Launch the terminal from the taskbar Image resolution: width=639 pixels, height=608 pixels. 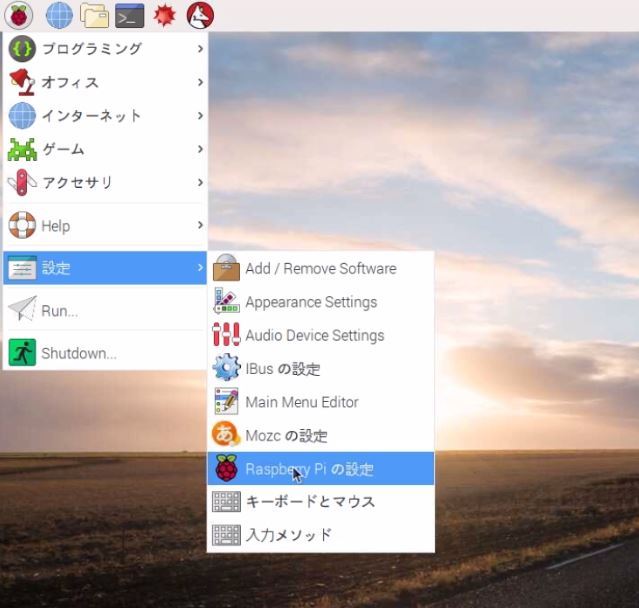(128, 15)
